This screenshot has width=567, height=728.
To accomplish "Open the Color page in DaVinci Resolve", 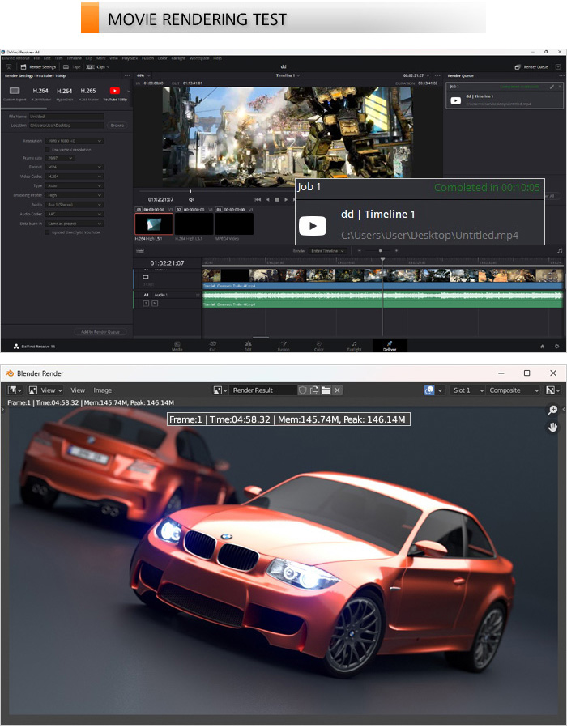I will point(318,346).
